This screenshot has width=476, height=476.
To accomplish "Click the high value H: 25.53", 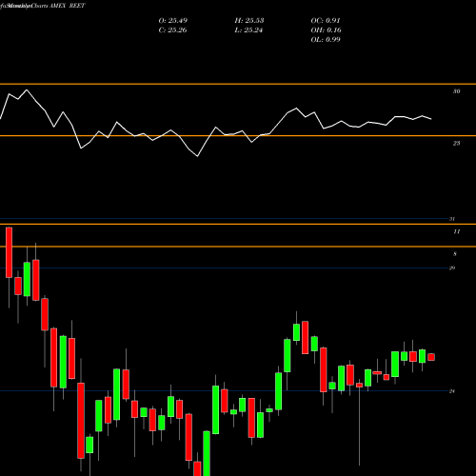I will 249,21.
